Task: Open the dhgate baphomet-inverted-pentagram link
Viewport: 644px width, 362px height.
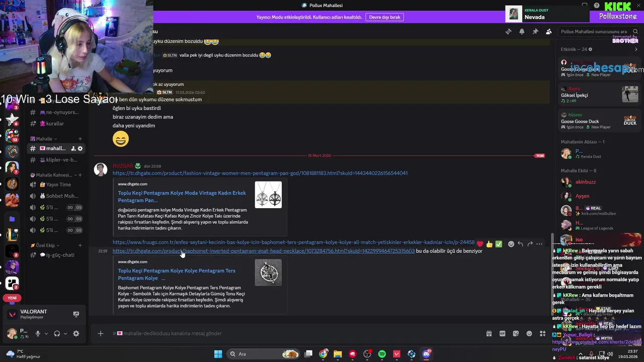Action: 264,251
